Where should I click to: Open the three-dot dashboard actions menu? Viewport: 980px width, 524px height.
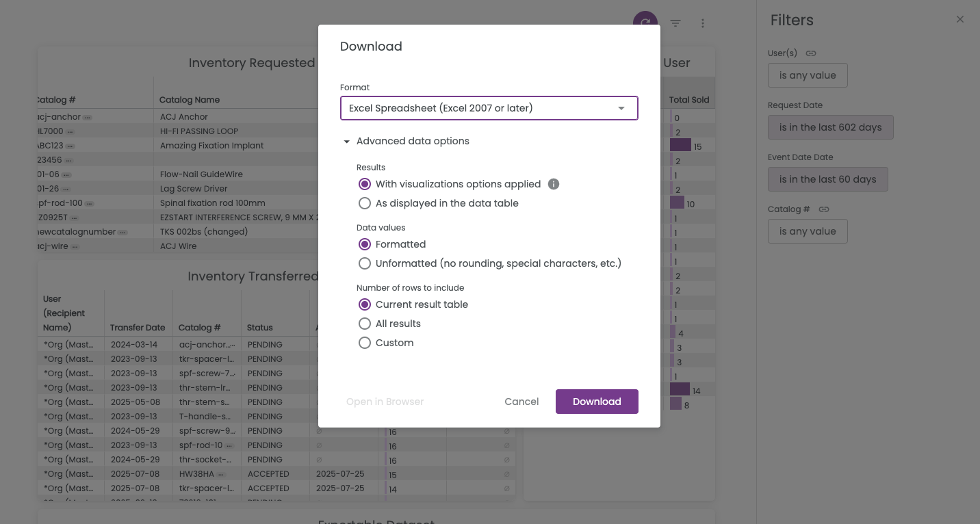tap(703, 23)
